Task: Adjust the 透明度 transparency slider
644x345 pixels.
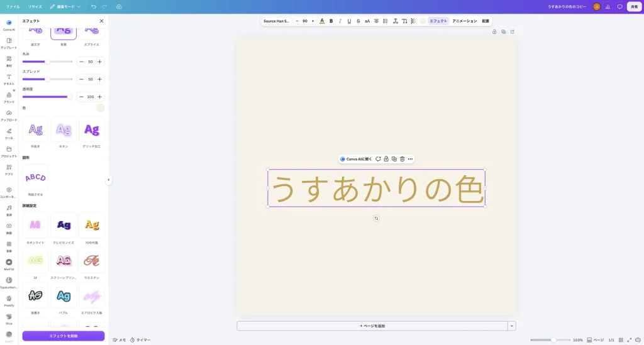Action: point(47,97)
